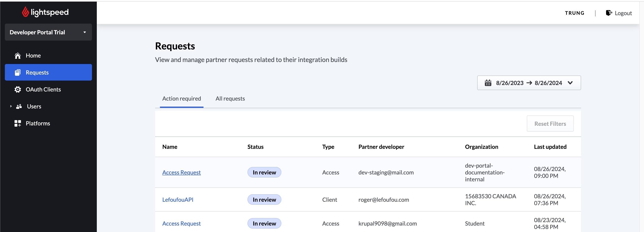Click the TRUNG username label

coord(574,13)
